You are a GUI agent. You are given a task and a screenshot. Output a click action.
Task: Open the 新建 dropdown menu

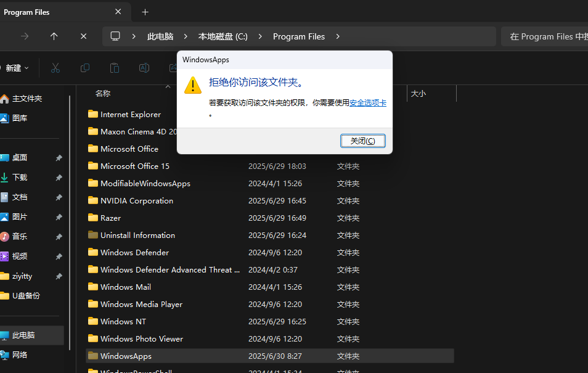[16, 68]
